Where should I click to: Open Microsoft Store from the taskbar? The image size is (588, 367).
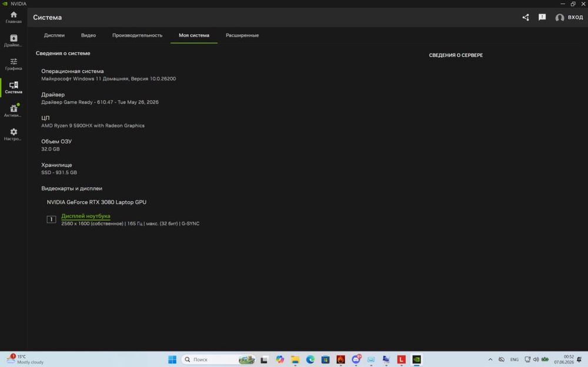point(325,359)
